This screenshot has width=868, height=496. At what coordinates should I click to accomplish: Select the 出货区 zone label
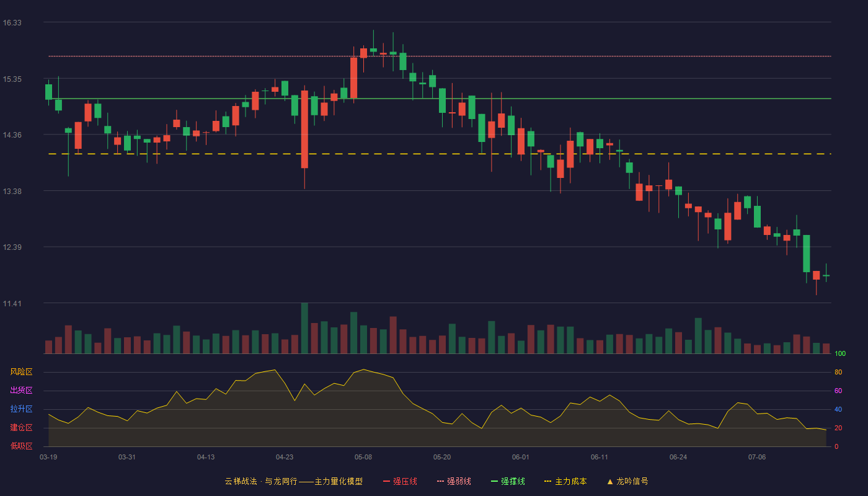21,391
